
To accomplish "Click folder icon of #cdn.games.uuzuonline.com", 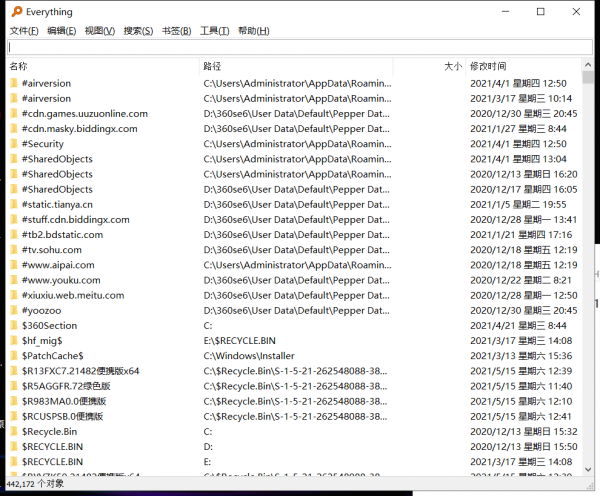I will point(14,114).
